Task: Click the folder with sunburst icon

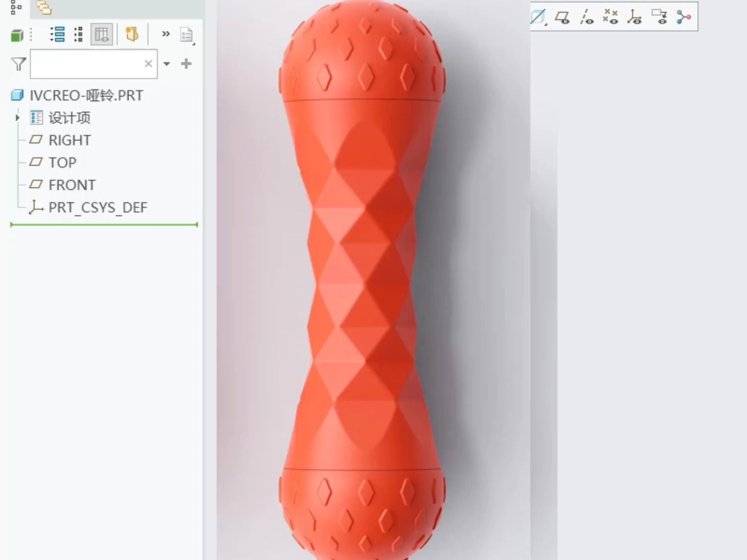Action: [x=132, y=34]
